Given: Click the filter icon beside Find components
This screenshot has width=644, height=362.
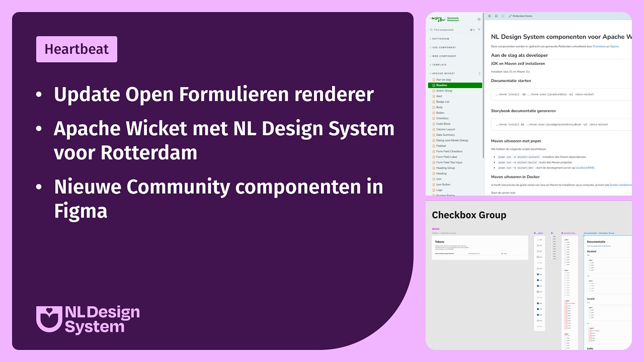Looking at the screenshot, I should tap(479, 30).
